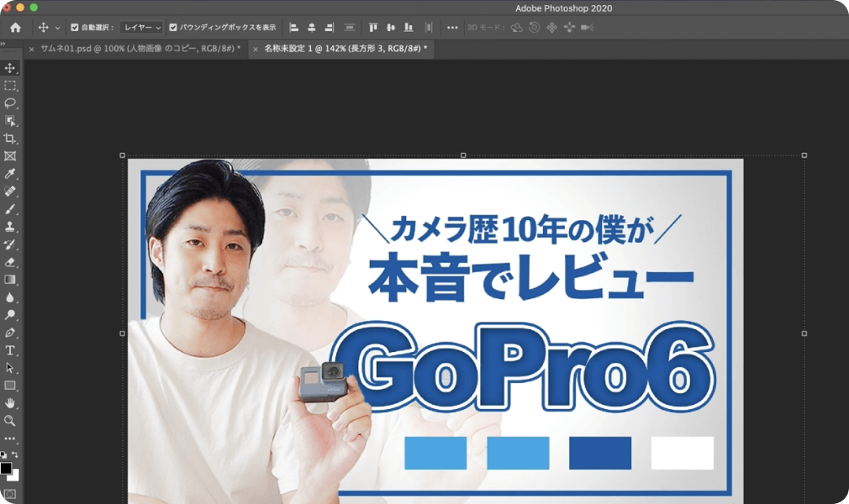
Task: Select the Crop tool
Action: click(10, 139)
